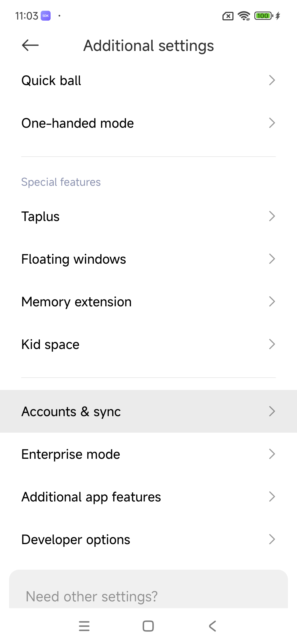Tap the back arrow in header
The width and height of the screenshot is (297, 644).
point(30,45)
